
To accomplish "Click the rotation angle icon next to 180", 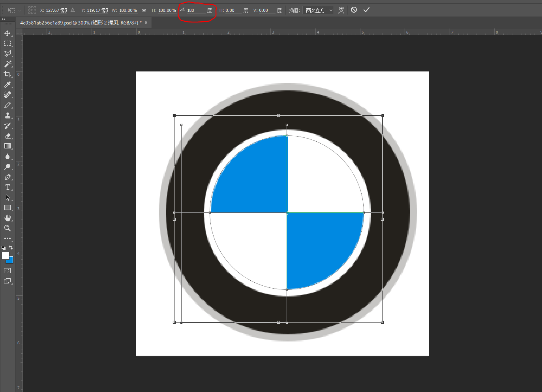I will pos(182,10).
